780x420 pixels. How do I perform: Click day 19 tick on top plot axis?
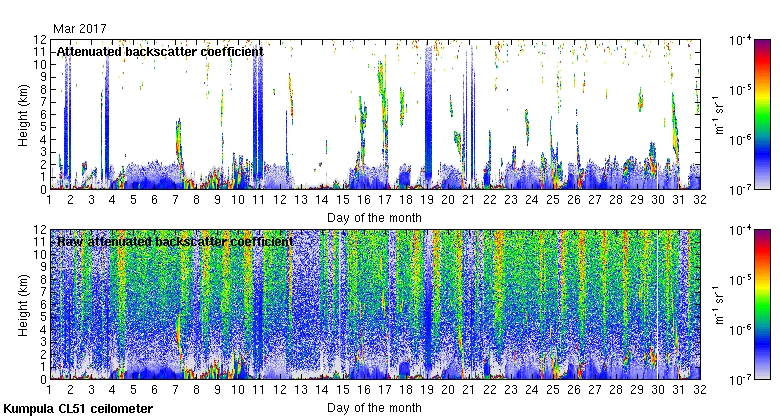pyautogui.click(x=427, y=200)
